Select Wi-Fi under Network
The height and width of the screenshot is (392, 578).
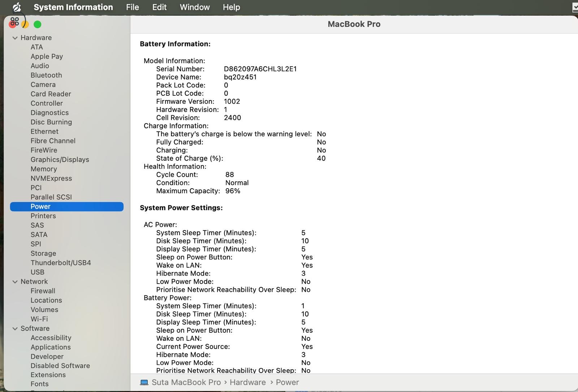(39, 319)
